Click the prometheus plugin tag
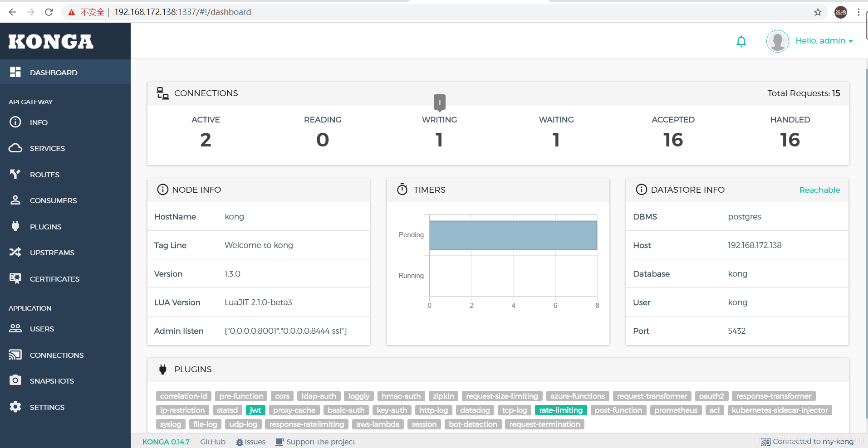Viewport: 868px width, 448px height. [x=676, y=410]
